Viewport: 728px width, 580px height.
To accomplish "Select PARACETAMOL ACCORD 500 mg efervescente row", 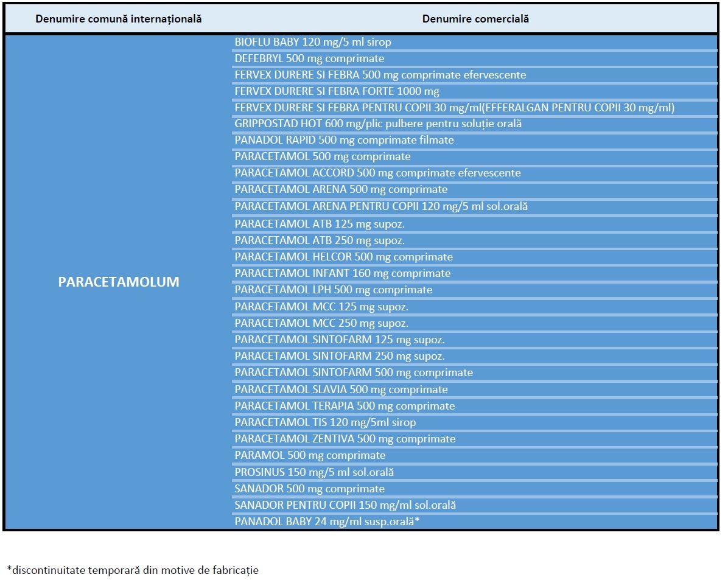I will (x=475, y=173).
